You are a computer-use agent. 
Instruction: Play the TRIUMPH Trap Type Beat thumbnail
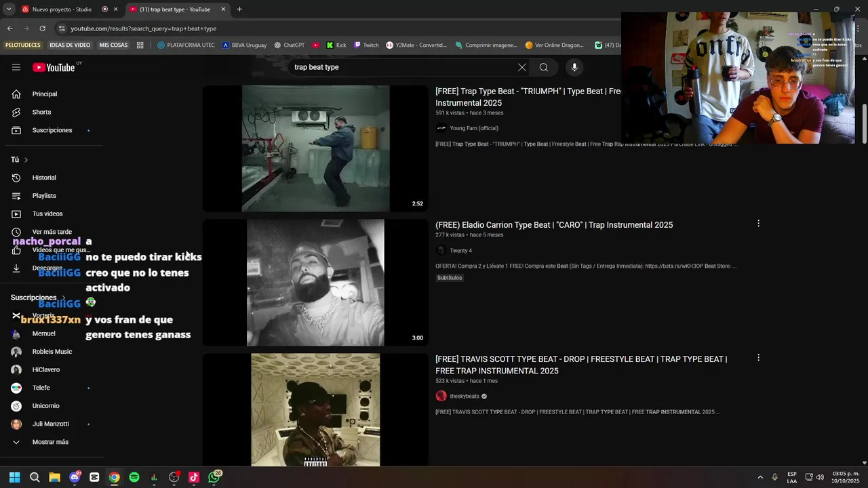315,148
